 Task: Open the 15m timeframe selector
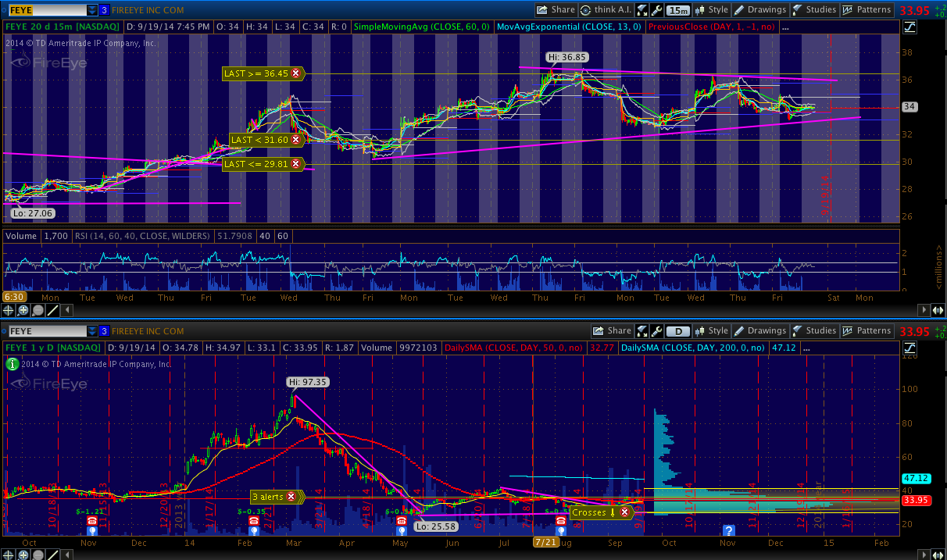[679, 10]
